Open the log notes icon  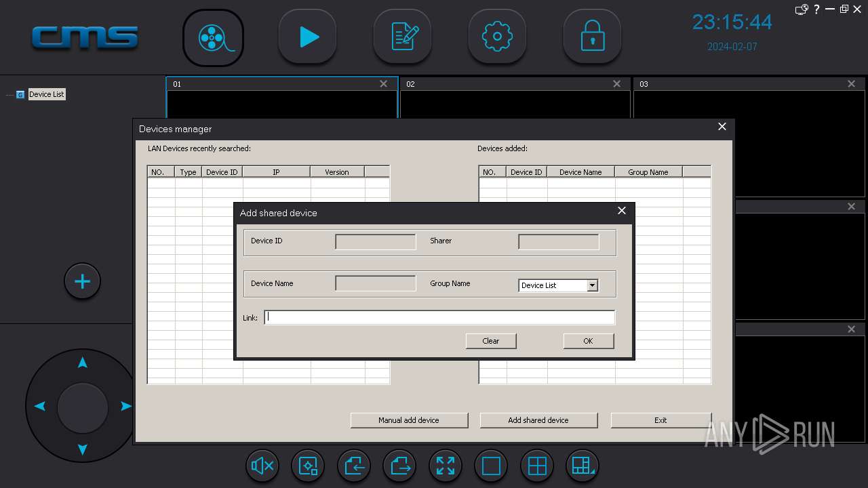(x=402, y=37)
